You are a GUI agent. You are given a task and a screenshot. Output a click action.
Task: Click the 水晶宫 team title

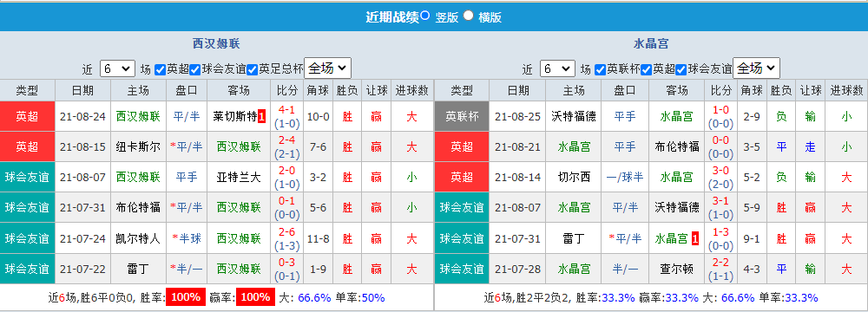pyautogui.click(x=651, y=43)
